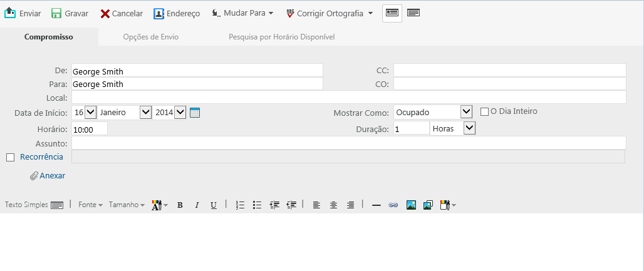Click the indent icon
644x271 pixels.
tap(274, 205)
